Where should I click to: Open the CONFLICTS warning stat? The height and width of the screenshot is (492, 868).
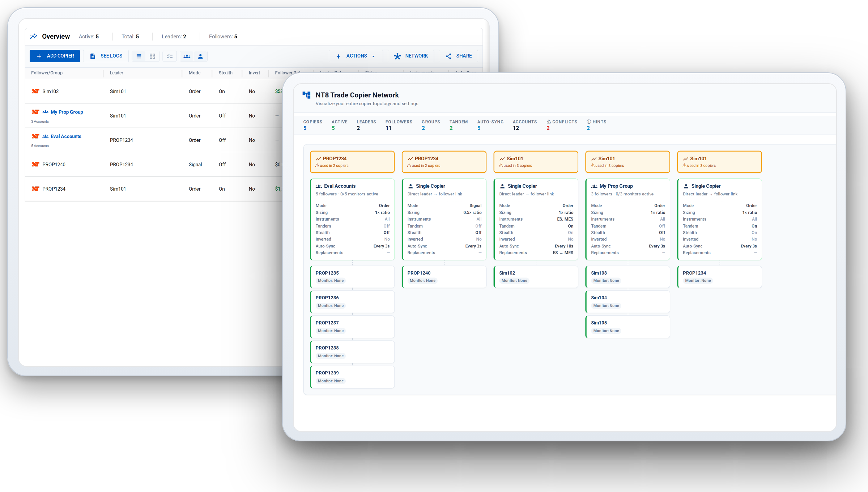tap(562, 125)
